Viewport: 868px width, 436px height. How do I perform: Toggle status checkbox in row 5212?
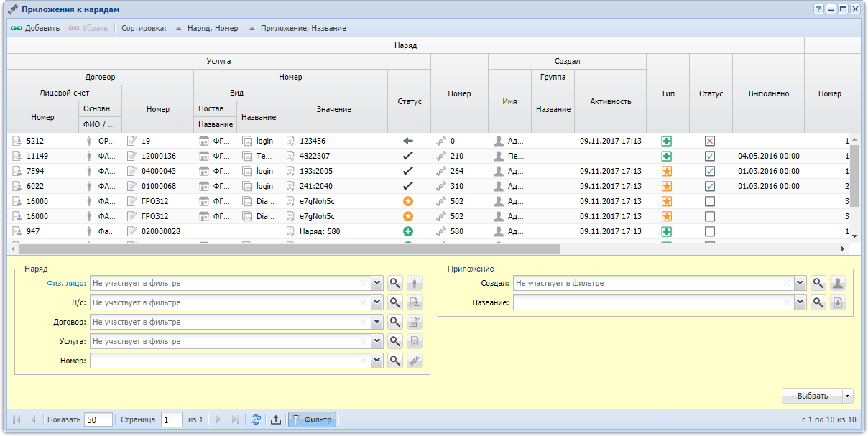(x=710, y=141)
